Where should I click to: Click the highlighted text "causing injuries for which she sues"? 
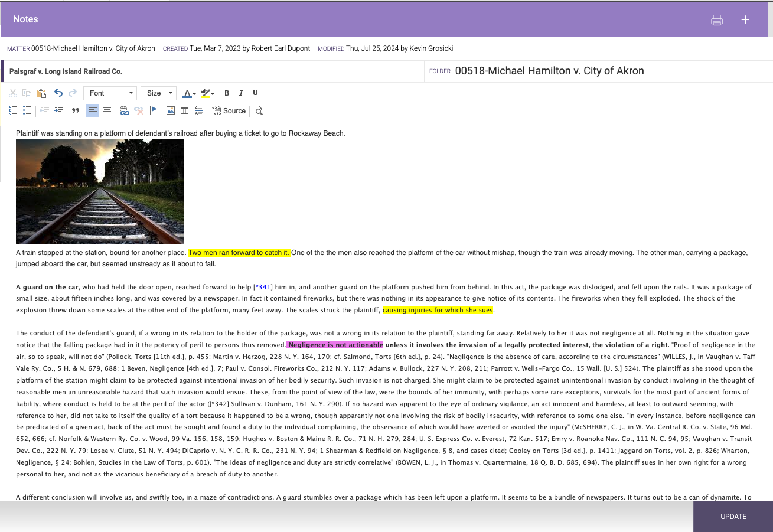(438, 310)
